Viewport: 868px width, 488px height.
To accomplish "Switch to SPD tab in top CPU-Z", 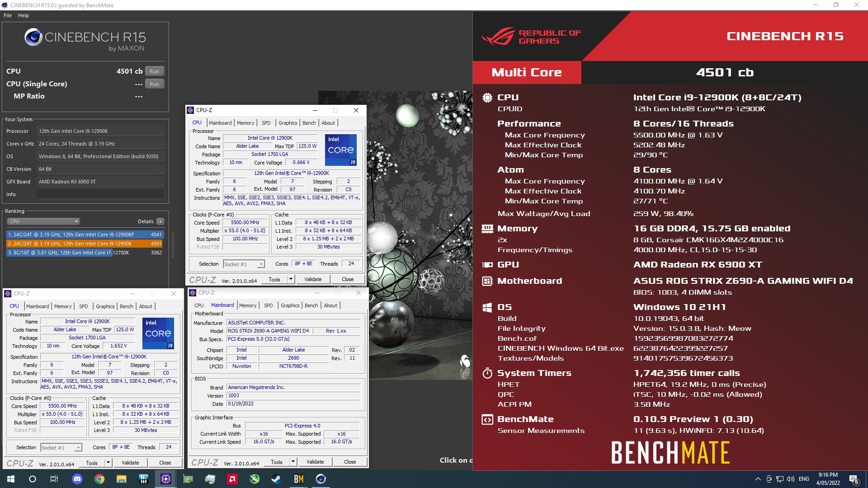I will tap(266, 123).
